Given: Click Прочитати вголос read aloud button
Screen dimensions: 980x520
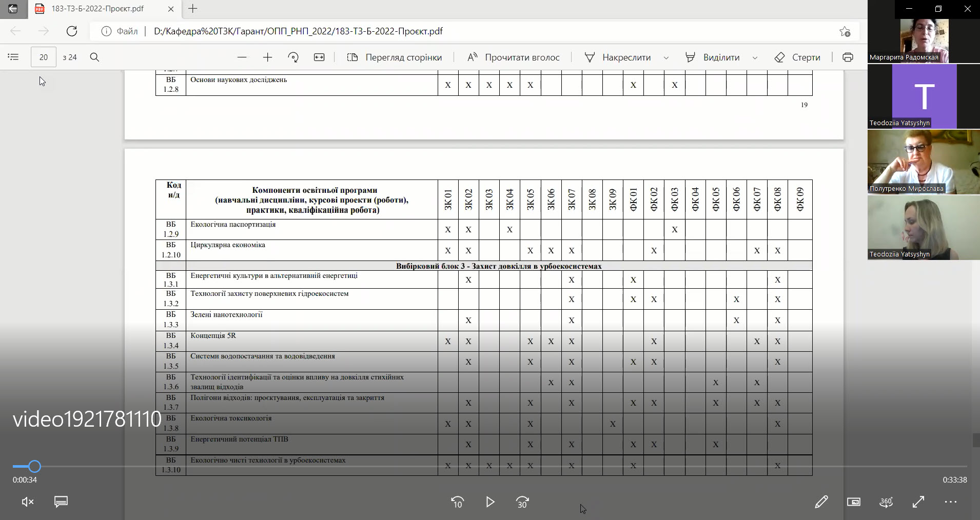Looking at the screenshot, I should point(513,57).
